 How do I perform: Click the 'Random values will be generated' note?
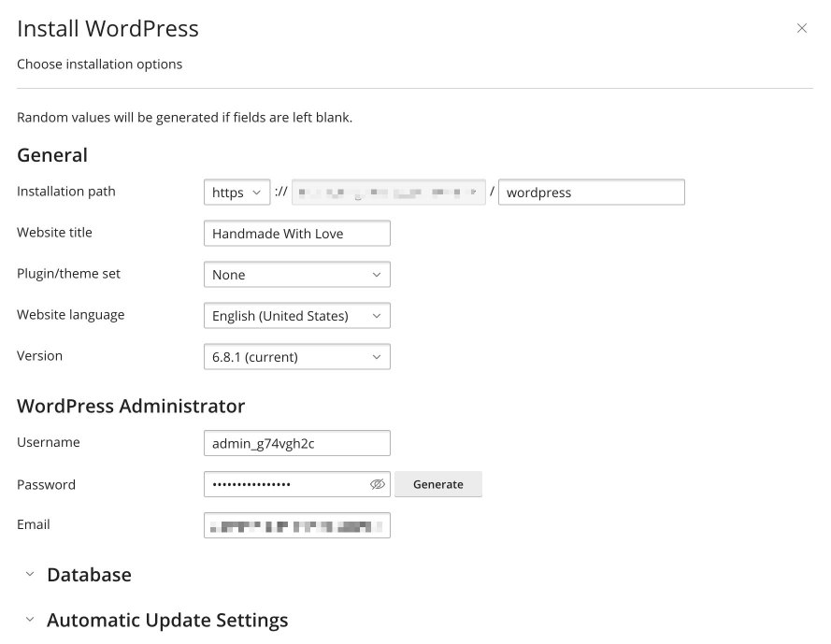pos(184,117)
